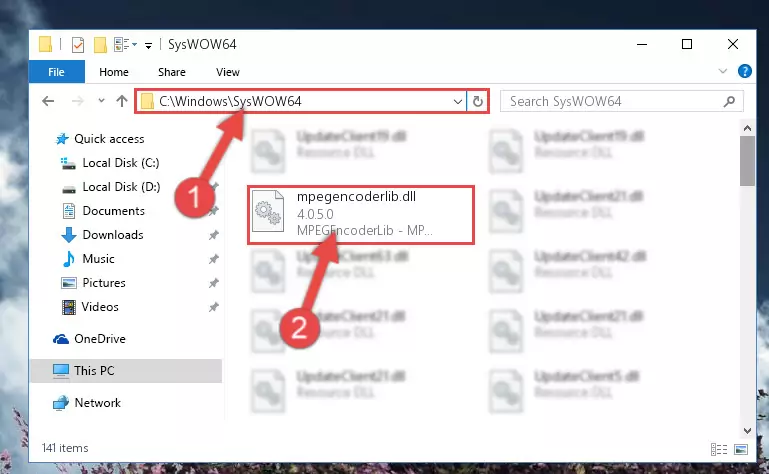The width and height of the screenshot is (769, 474).
Task: Close the SysWOW64 window
Action: 733,45
